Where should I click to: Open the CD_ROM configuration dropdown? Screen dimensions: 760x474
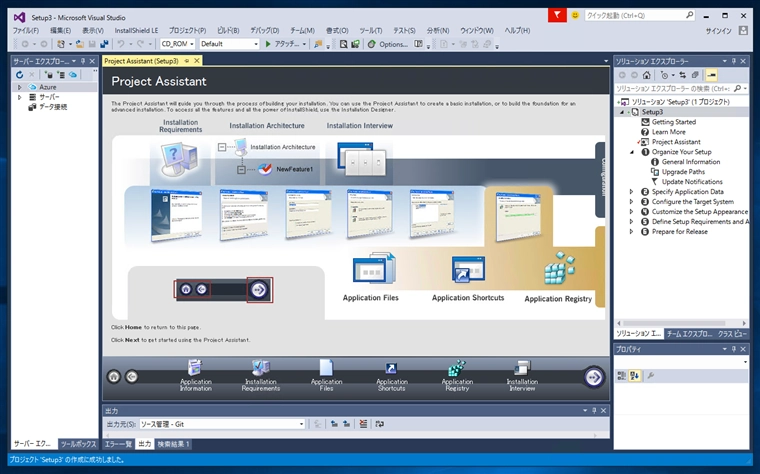178,44
